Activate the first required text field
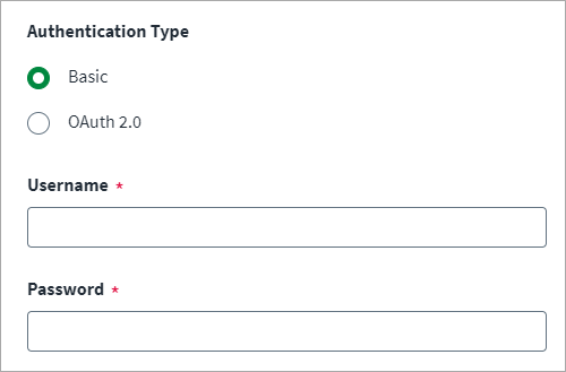The width and height of the screenshot is (566, 372). 287,227
